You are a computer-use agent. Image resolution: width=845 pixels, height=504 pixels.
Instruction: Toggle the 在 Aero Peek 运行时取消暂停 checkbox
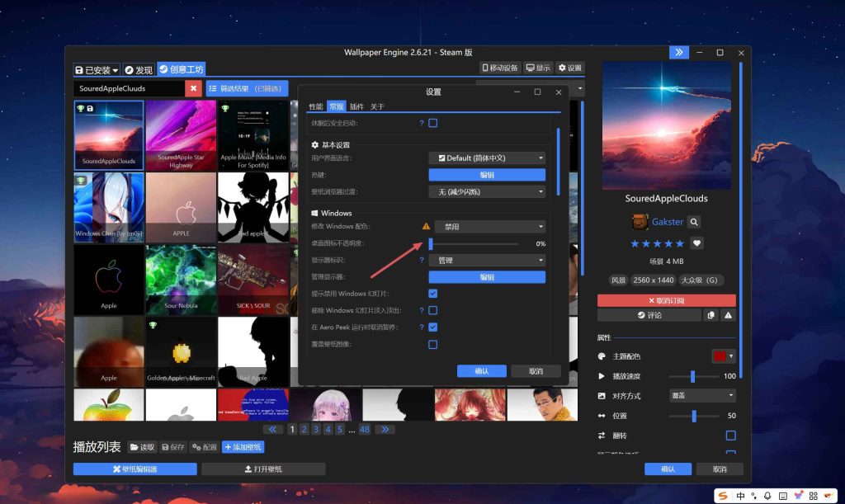pos(432,327)
